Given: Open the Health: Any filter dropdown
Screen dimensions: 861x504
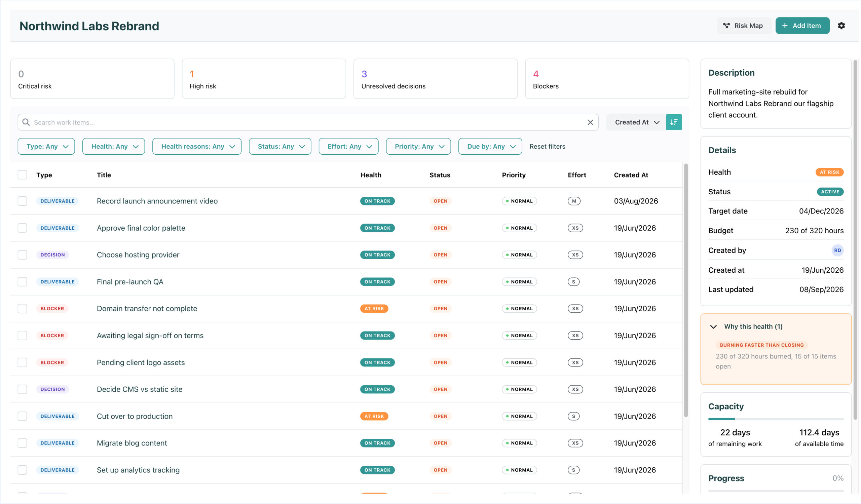Looking at the screenshot, I should (x=113, y=147).
